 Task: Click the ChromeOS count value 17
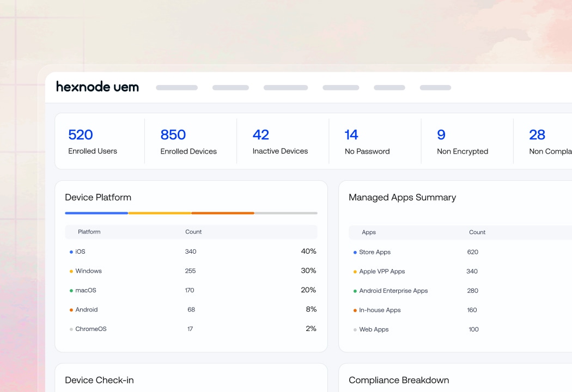click(x=190, y=329)
